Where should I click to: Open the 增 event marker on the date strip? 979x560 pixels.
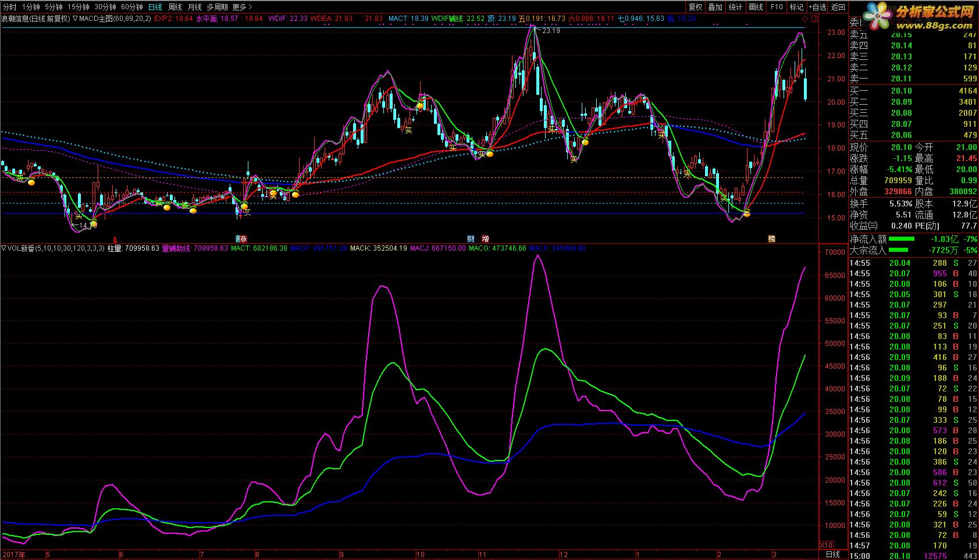point(485,239)
